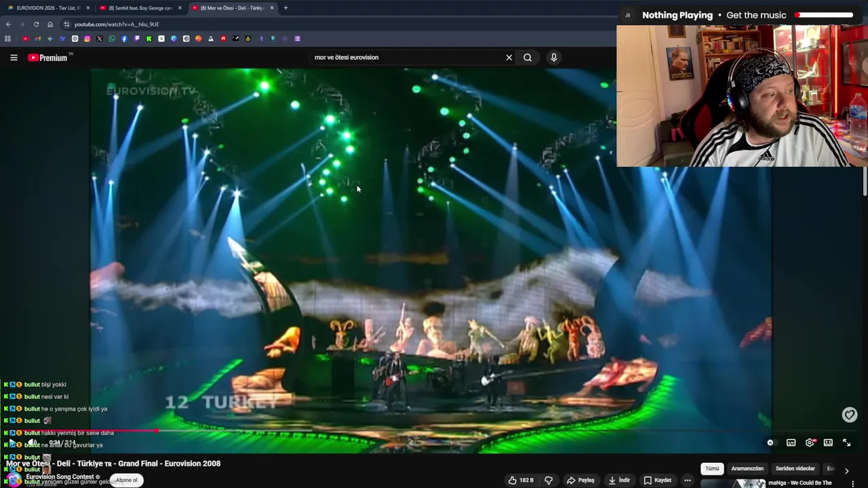Open the YouTube hamburger guide menu

point(14,58)
